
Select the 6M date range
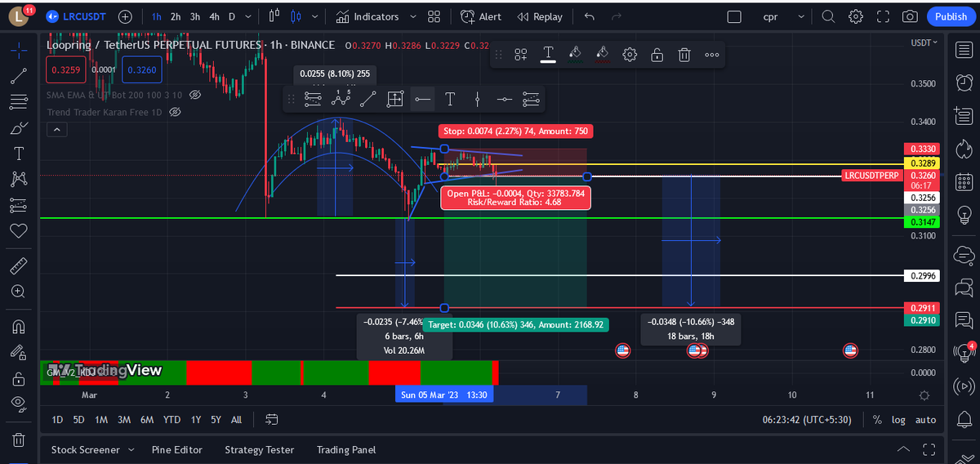coord(147,420)
